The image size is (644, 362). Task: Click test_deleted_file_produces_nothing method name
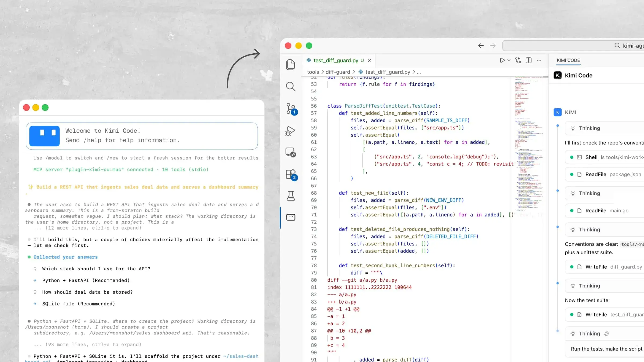(400, 229)
